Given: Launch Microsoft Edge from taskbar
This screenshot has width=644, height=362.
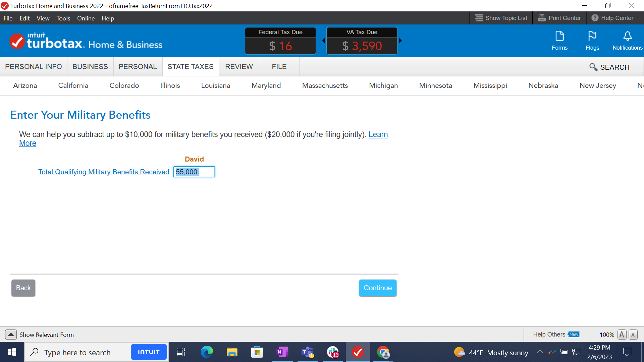Looking at the screenshot, I should (x=207, y=352).
